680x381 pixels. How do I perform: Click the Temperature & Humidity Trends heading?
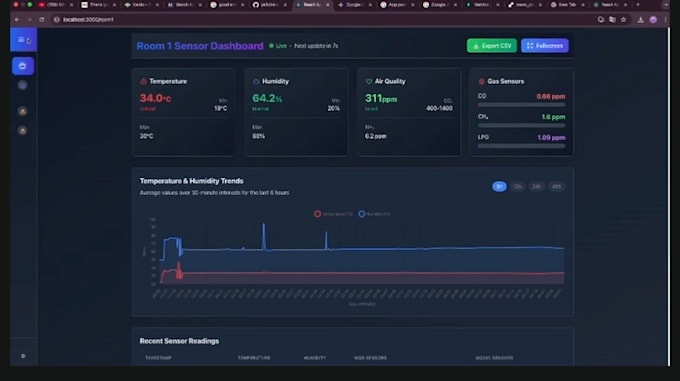(x=191, y=181)
